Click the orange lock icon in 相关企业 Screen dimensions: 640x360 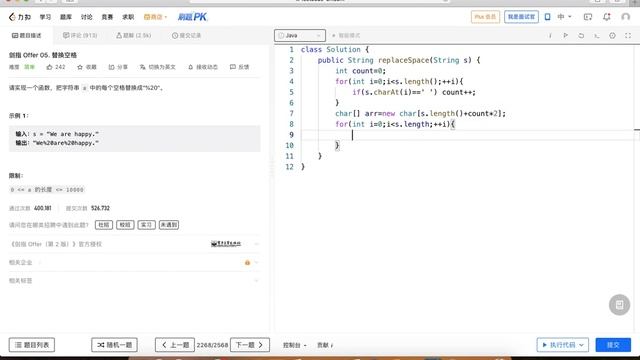[x=247, y=262]
